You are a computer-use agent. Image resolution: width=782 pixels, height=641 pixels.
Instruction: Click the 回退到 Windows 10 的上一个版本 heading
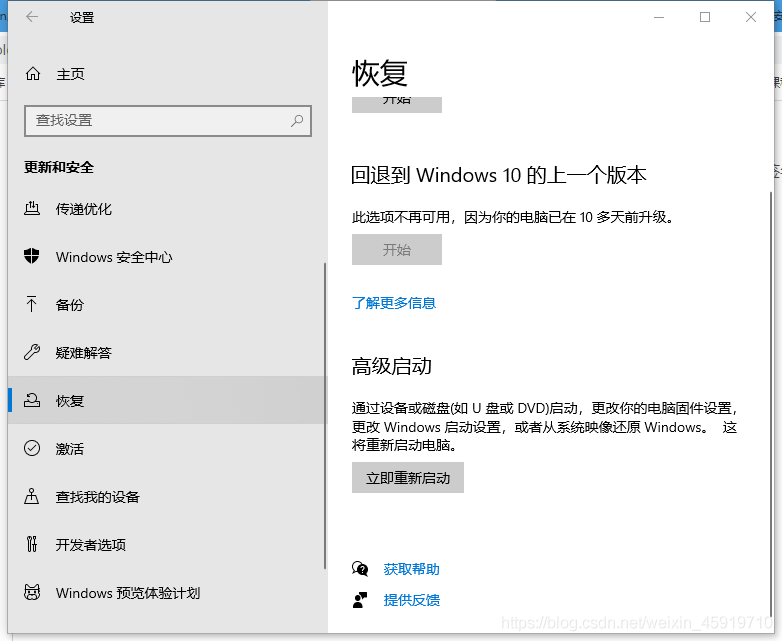click(499, 175)
